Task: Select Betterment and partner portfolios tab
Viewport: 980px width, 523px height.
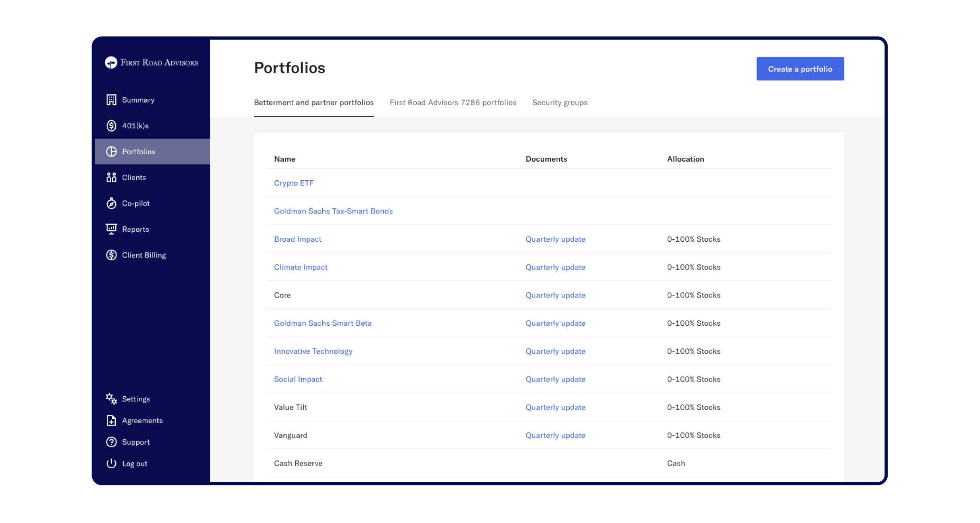Action: [314, 103]
